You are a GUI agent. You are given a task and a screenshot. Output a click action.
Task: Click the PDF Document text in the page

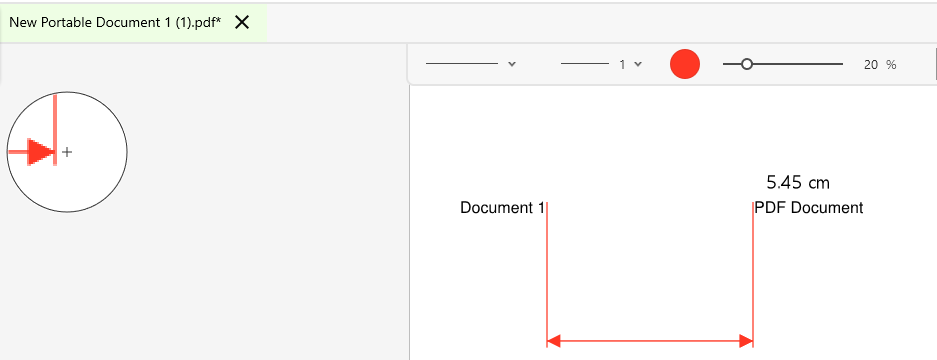[x=809, y=208]
